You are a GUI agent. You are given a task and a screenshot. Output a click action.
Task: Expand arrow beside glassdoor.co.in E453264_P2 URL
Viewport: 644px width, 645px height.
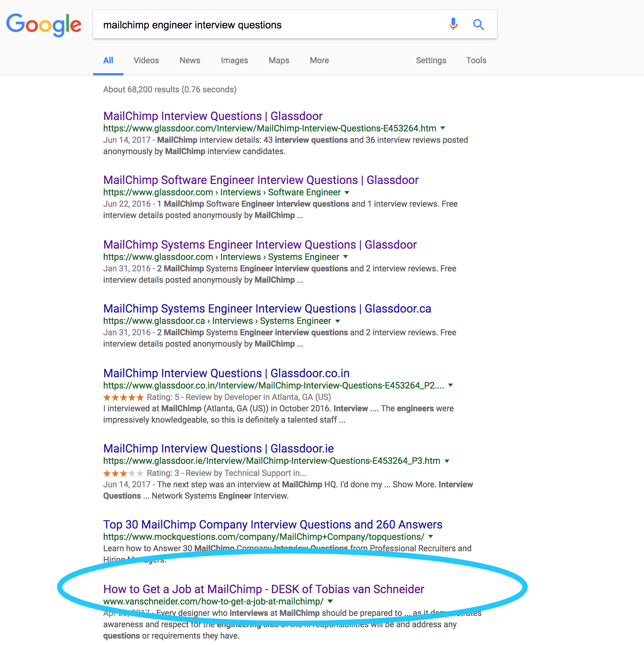click(x=451, y=385)
